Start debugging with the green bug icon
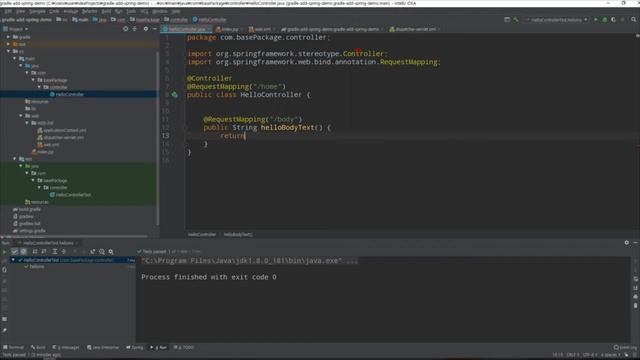 (x=604, y=20)
